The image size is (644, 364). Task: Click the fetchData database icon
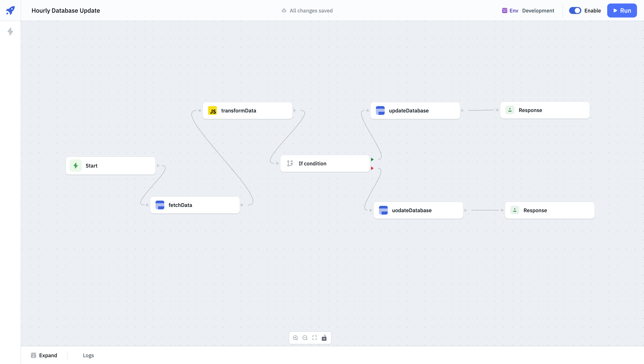click(160, 205)
